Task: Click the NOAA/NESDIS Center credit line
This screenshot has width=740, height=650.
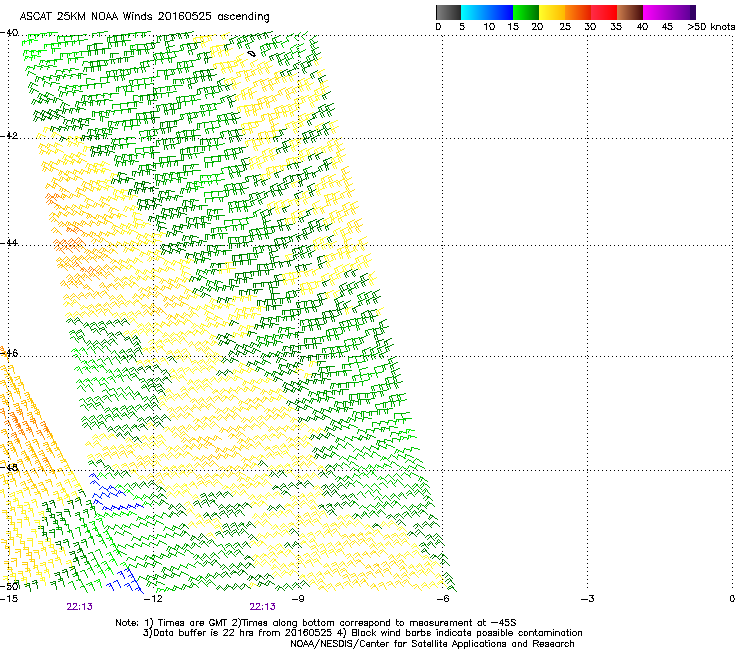Action: click(432, 644)
